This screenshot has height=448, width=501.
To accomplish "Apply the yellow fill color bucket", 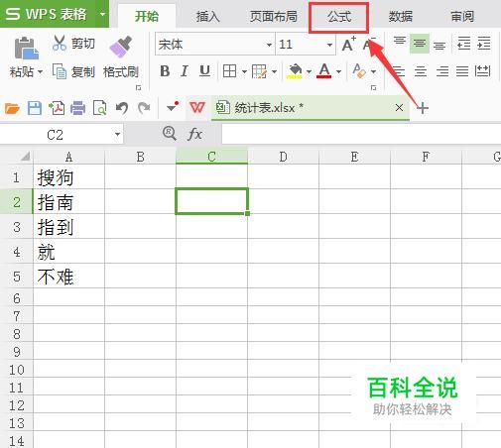I will pyautogui.click(x=295, y=71).
